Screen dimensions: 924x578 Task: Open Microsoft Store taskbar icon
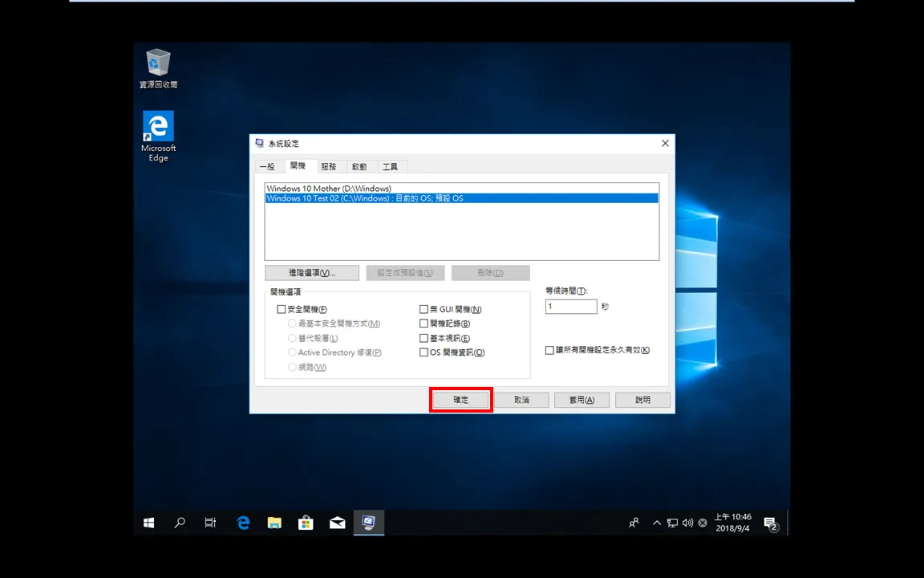pos(306,523)
